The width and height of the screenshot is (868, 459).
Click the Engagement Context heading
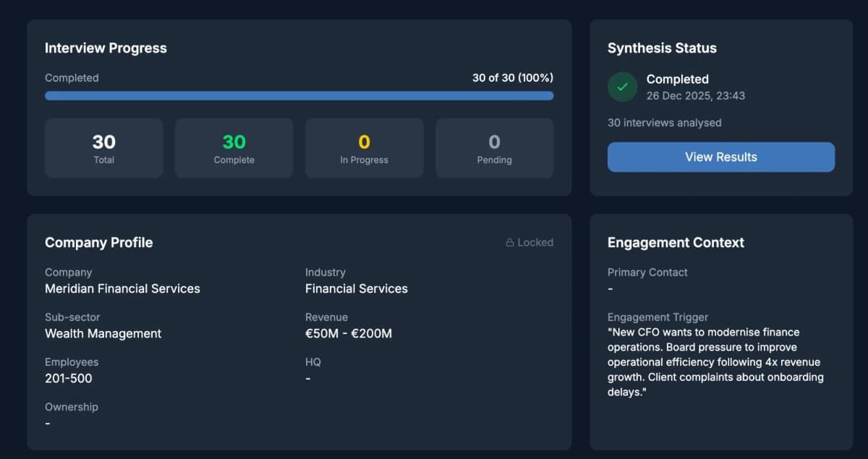click(x=676, y=243)
